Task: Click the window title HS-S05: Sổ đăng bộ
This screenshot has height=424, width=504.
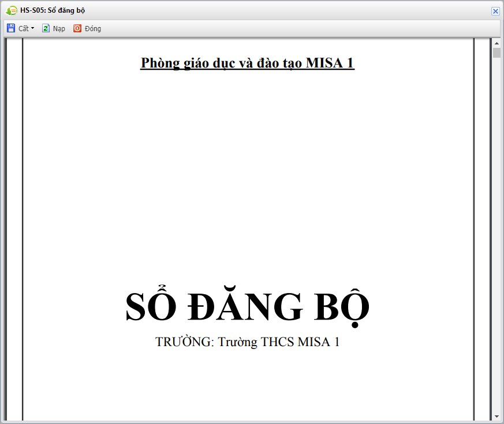Action: (x=53, y=10)
